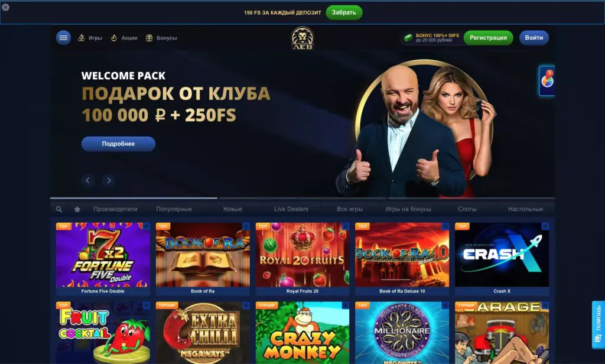The image size is (605, 364).
Task: Click the flame icon next to Акции
Action: tap(114, 38)
